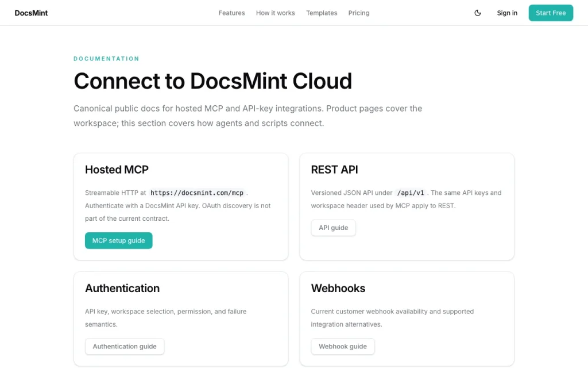
Task: Go to Features in the top navigation
Action: (231, 13)
